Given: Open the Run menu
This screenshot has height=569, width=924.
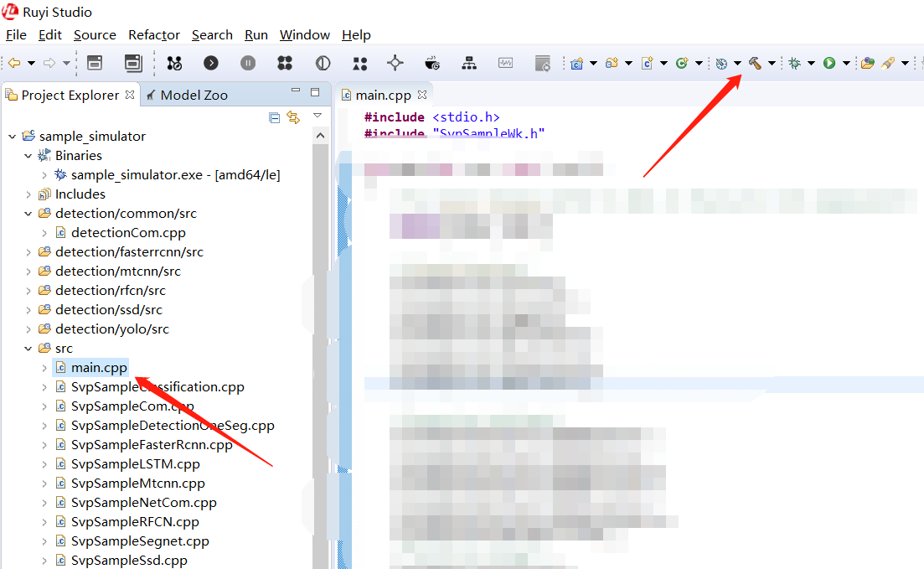Looking at the screenshot, I should [256, 35].
